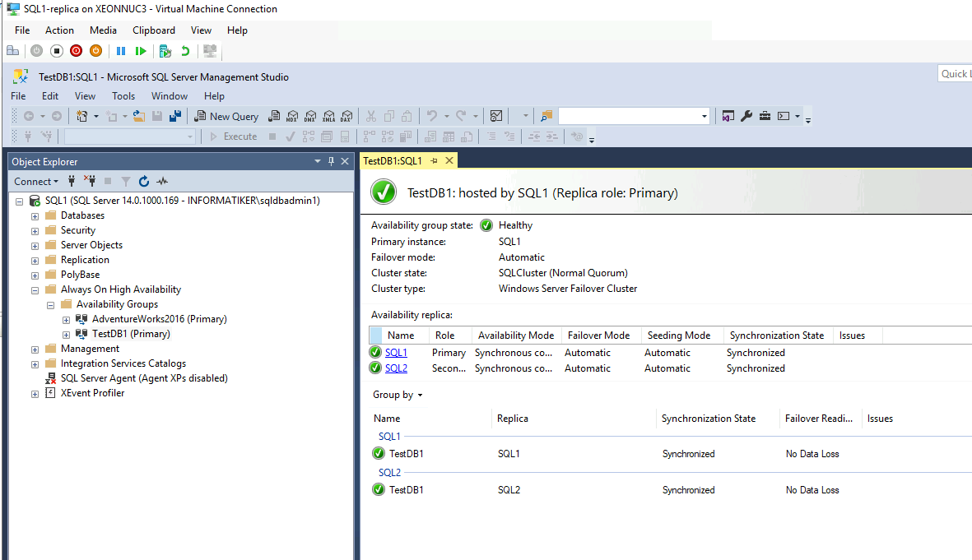The width and height of the screenshot is (972, 560).
Task: Open the VM Connection Action menu
Action: coord(59,30)
